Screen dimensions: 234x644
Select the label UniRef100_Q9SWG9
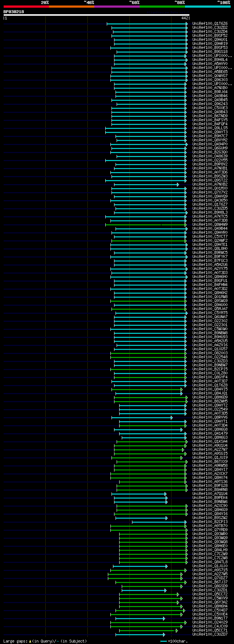pos(210,301)
